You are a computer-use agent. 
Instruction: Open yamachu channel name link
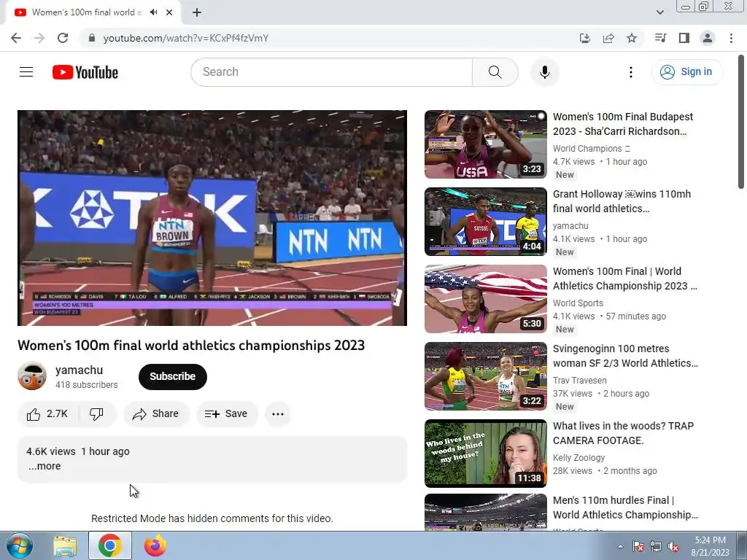coord(79,370)
